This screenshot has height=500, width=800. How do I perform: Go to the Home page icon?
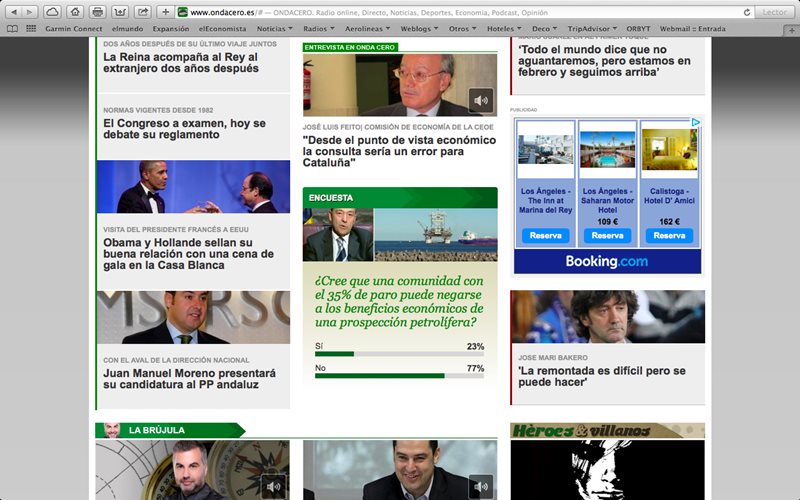click(74, 12)
